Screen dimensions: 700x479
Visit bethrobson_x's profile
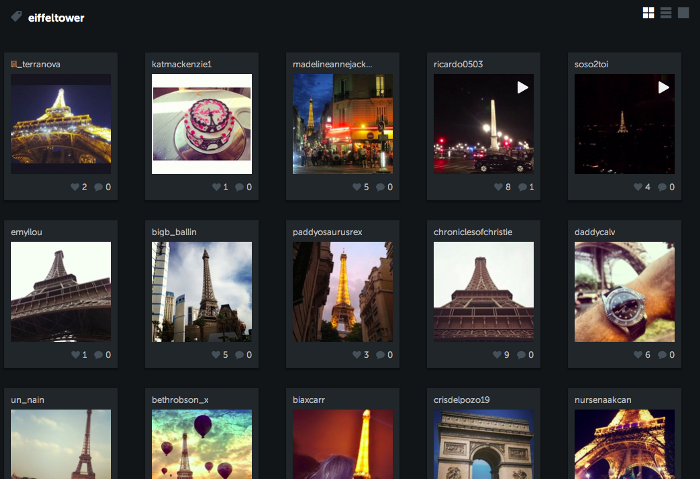[180, 400]
